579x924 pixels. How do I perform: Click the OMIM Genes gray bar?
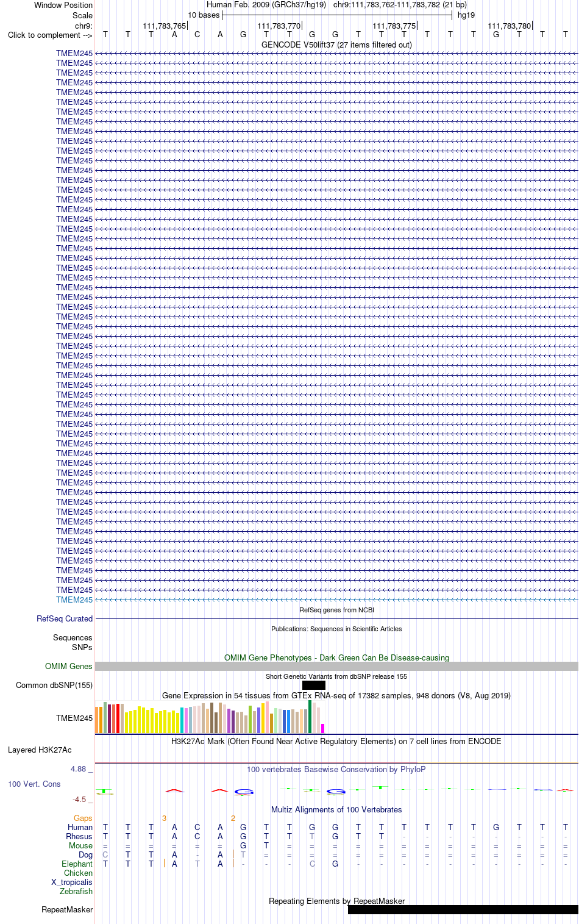336,666
